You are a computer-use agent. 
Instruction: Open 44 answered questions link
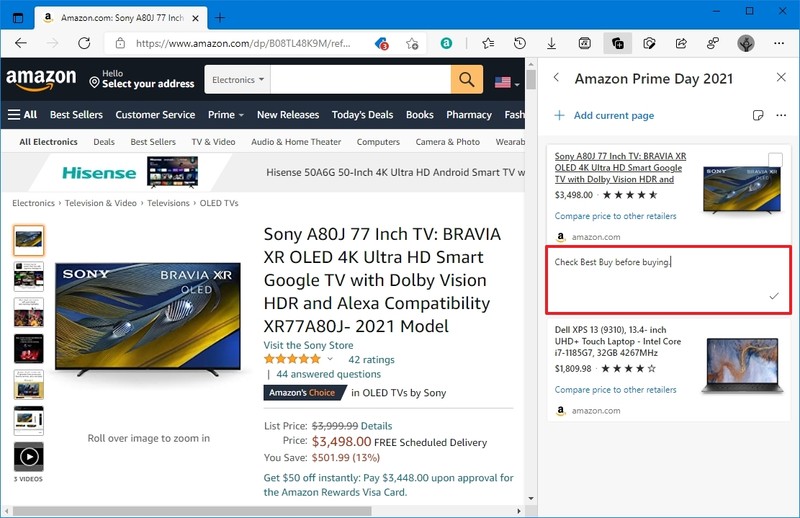pyautogui.click(x=329, y=374)
